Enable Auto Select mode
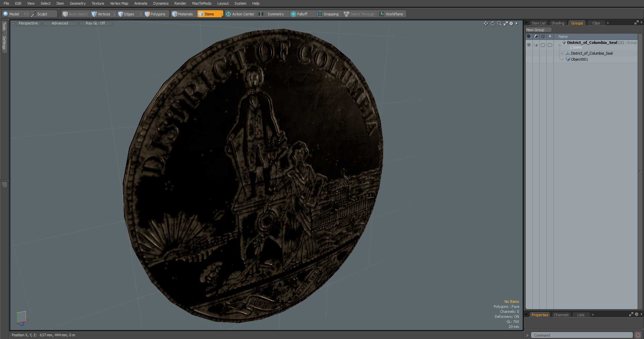The width and height of the screenshot is (644, 339). pos(75,14)
